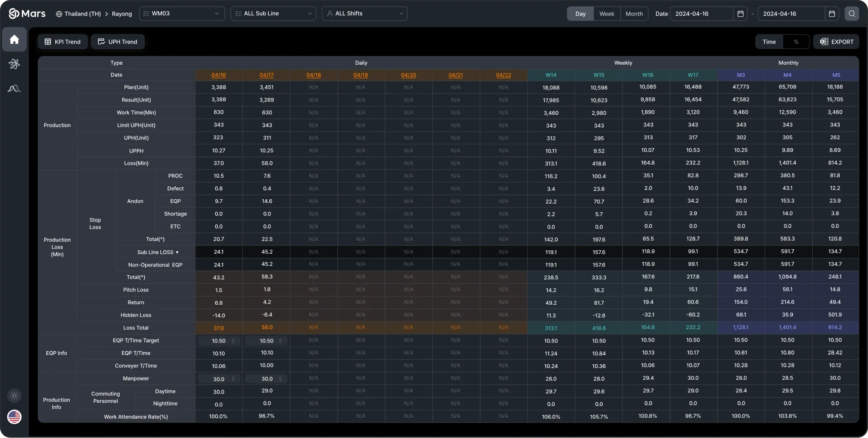Expand the Sub Line LOSS row
The height and width of the screenshot is (438, 868).
coord(177,252)
